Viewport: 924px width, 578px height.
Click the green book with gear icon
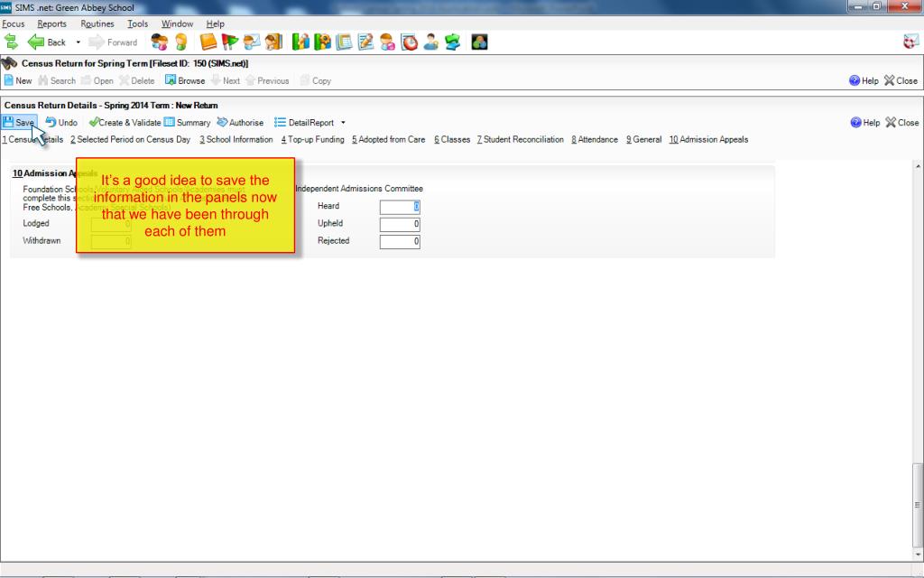click(x=322, y=42)
